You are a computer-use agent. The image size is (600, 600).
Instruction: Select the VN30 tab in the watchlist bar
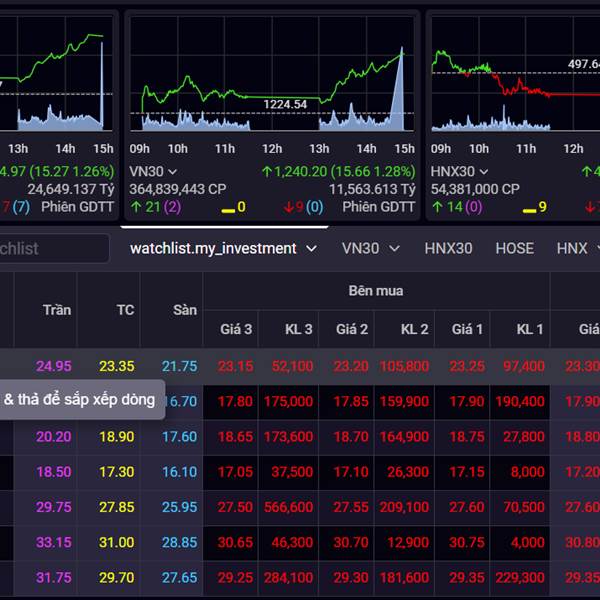[x=360, y=248]
